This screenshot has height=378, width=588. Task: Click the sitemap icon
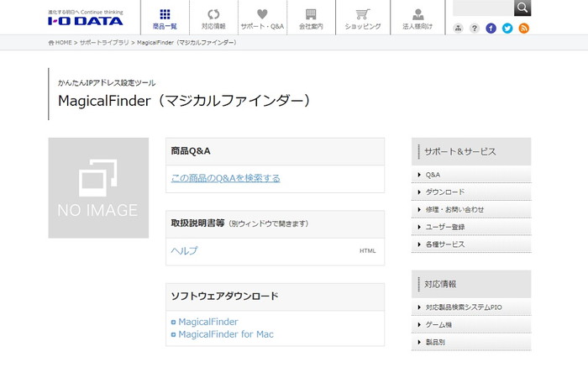click(458, 28)
